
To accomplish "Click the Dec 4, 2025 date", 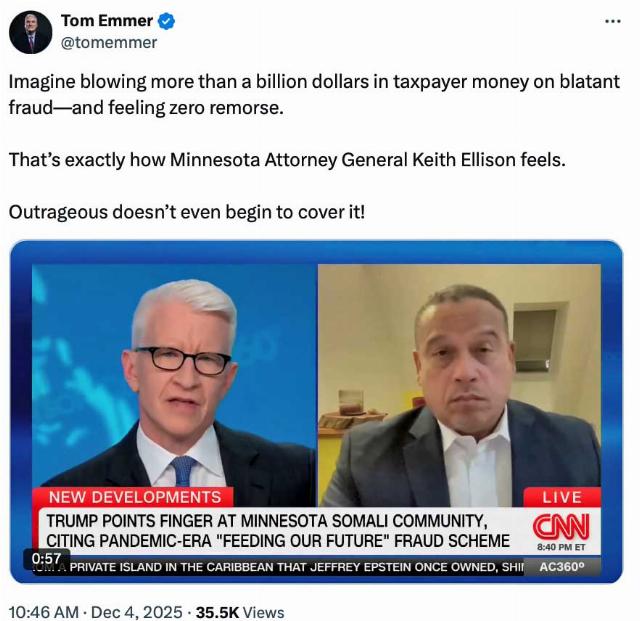I will pyautogui.click(x=137, y=612).
